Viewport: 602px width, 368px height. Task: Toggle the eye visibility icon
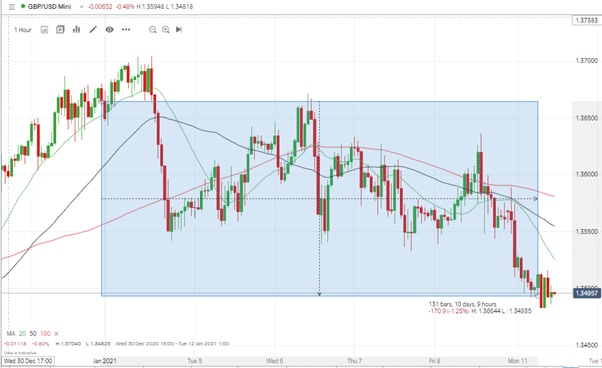click(109, 30)
